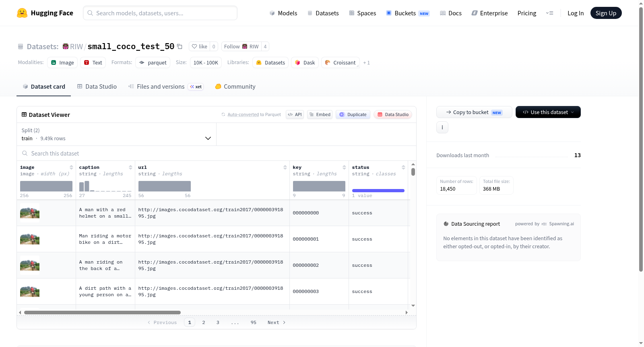Expand the Split train dropdown
644x347 pixels.
116,134
